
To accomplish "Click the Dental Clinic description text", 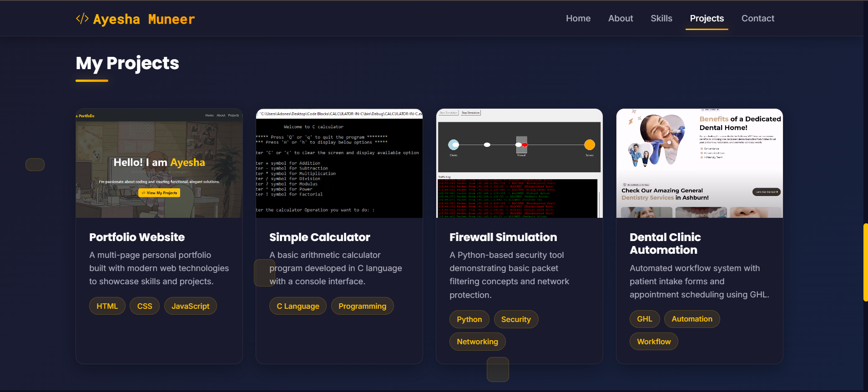I will (x=699, y=281).
